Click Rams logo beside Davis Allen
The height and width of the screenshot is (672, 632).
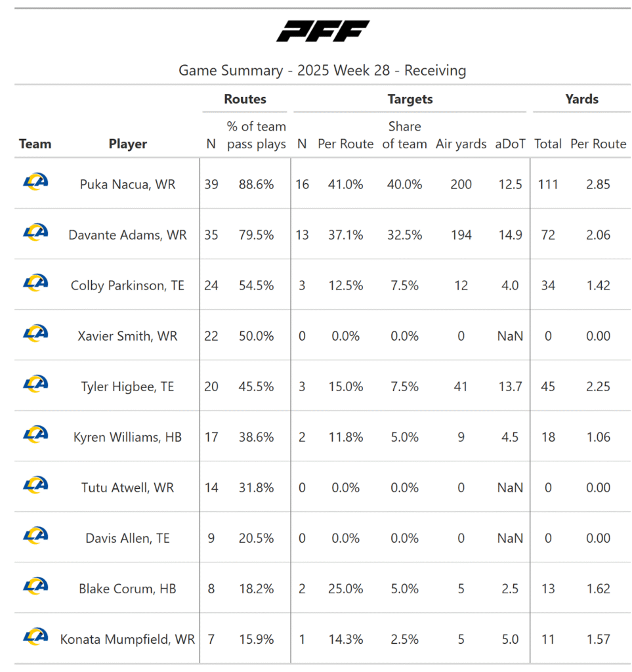pos(35,535)
